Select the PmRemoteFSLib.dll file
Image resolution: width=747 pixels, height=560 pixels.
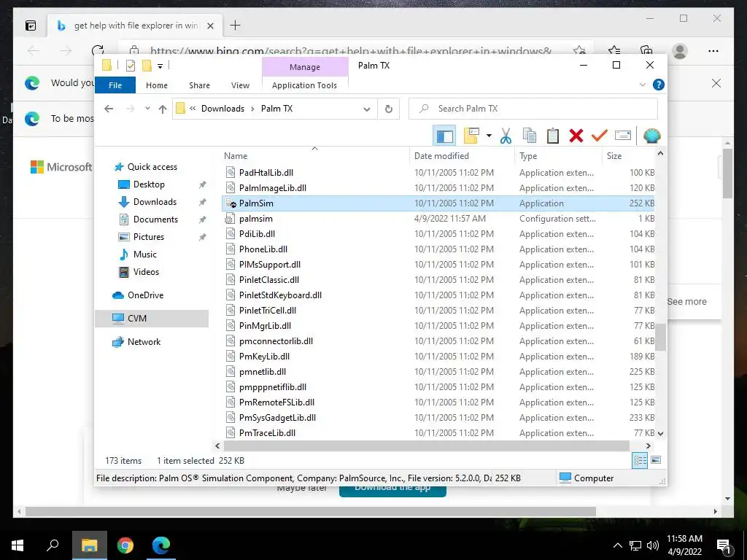pos(438,402)
